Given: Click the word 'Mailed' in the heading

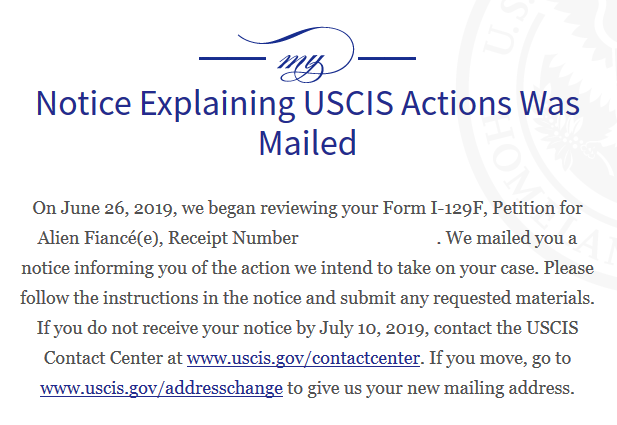Looking at the screenshot, I should tap(308, 143).
